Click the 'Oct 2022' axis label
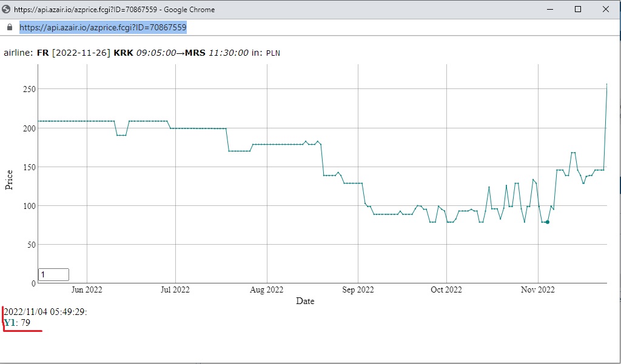 446,290
